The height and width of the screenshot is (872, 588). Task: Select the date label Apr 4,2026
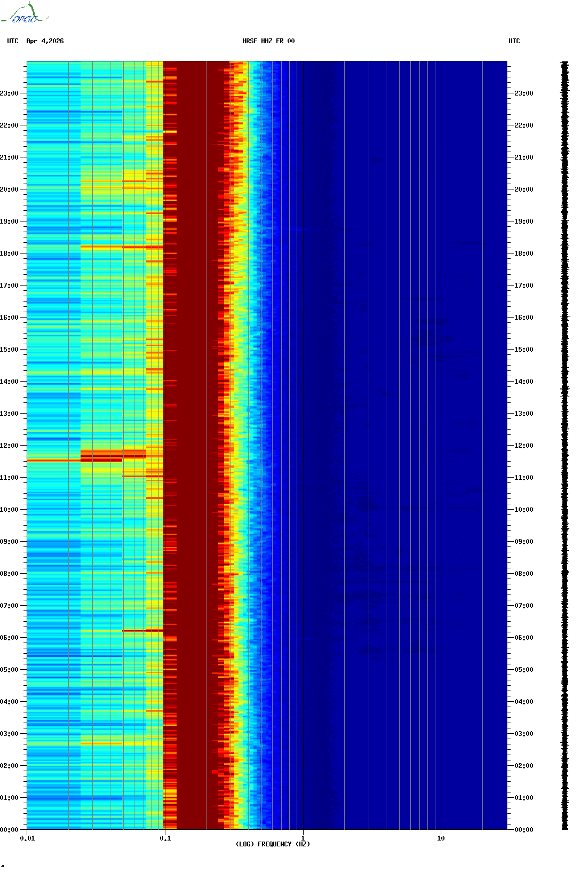coord(45,41)
